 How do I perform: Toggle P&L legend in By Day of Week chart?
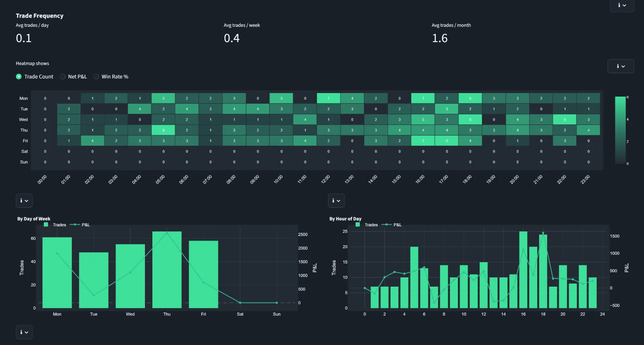click(80, 225)
